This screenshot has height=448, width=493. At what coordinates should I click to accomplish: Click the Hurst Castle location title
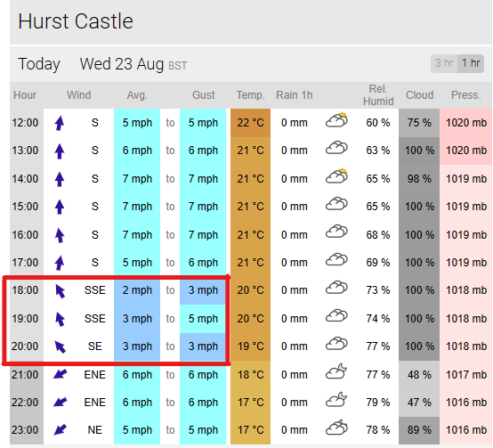pos(76,21)
